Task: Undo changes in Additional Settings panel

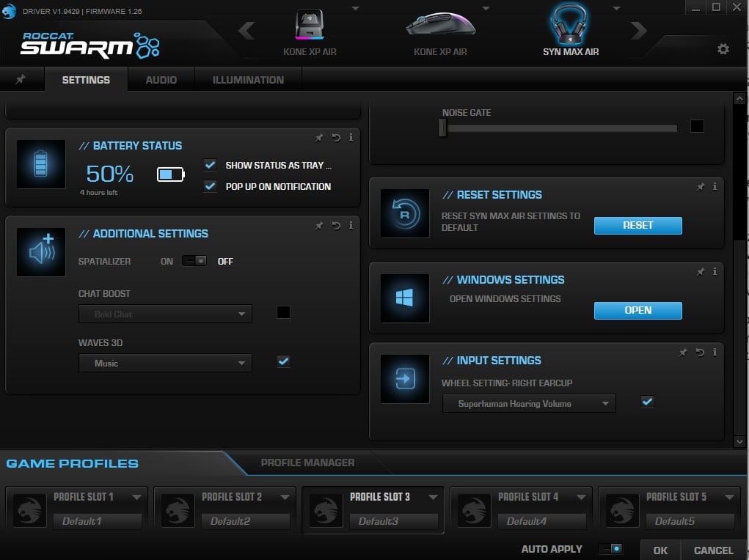Action: pyautogui.click(x=336, y=226)
